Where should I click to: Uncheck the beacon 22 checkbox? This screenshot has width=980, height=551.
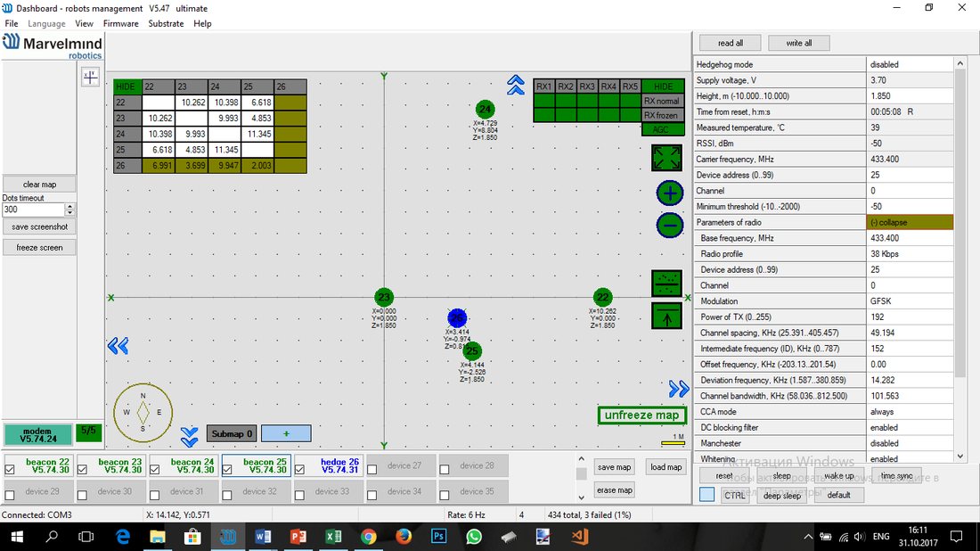click(x=10, y=469)
